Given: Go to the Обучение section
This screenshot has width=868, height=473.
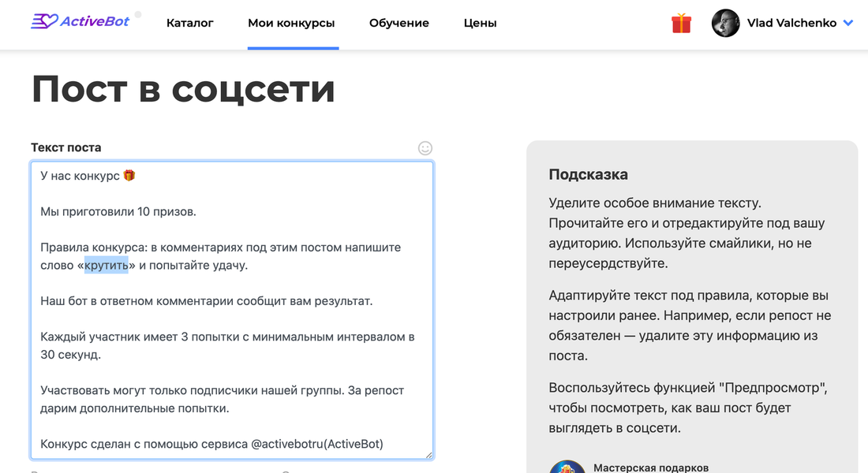Looking at the screenshot, I should coord(398,23).
